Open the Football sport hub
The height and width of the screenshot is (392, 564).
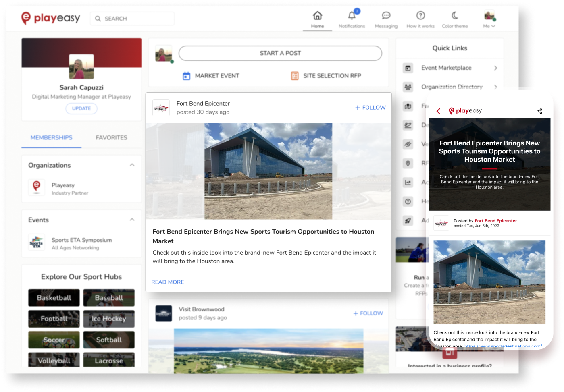click(x=54, y=319)
